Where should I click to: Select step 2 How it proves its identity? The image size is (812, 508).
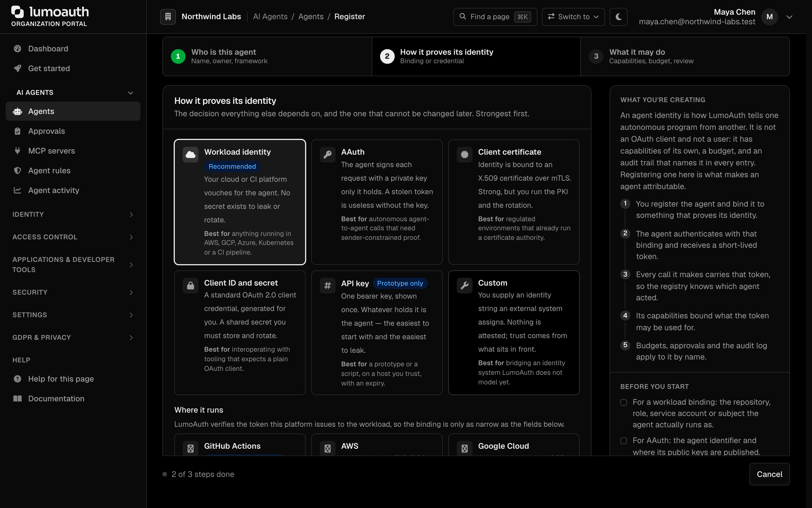(476, 56)
